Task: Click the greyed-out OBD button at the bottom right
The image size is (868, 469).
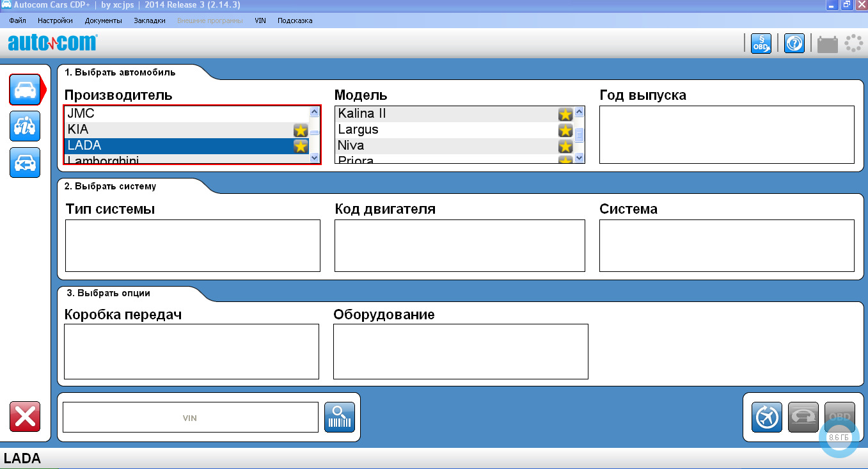Action: 840,417
